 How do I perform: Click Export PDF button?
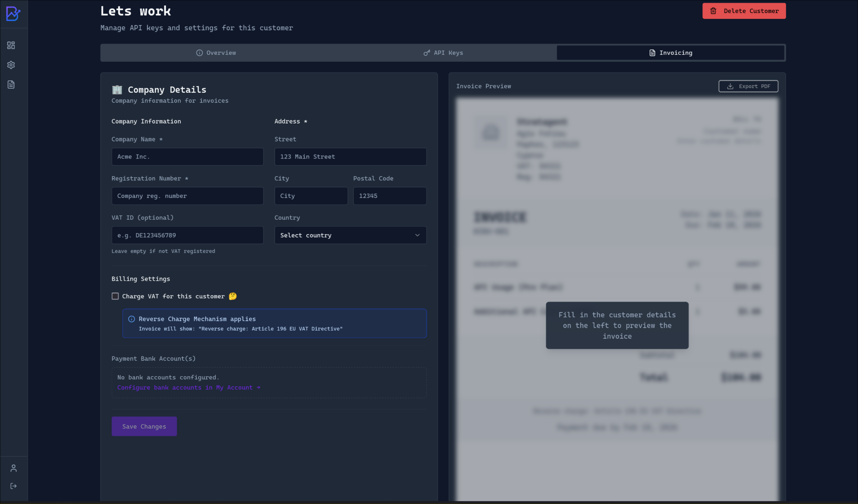748,86
